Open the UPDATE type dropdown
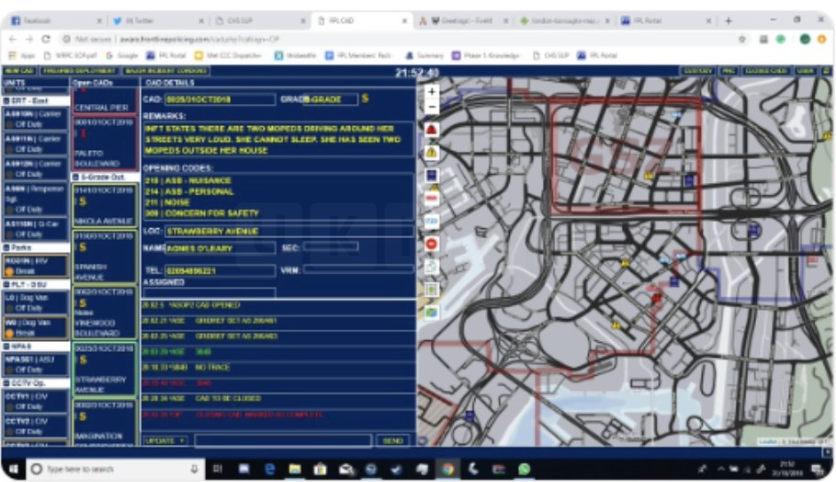The height and width of the screenshot is (482, 836). [x=165, y=441]
